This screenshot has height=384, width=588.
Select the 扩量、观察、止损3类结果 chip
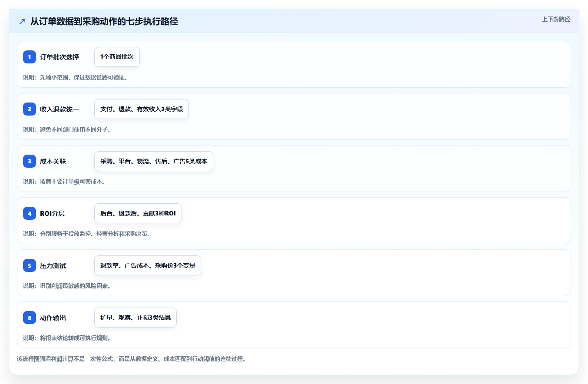click(x=135, y=318)
